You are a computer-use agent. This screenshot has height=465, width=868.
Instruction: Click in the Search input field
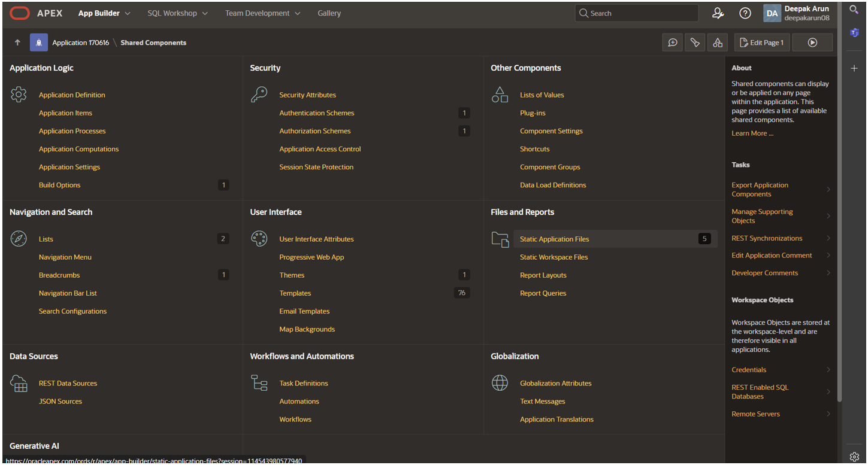641,13
